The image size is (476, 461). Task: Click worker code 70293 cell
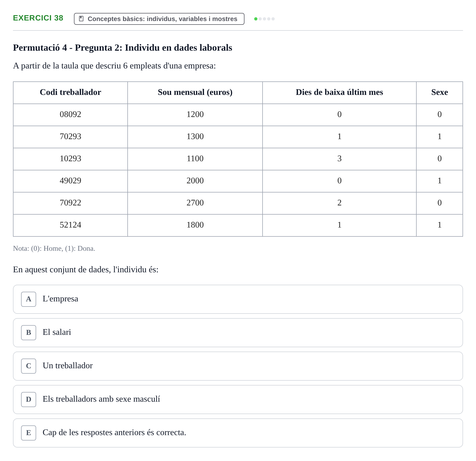[x=70, y=137]
